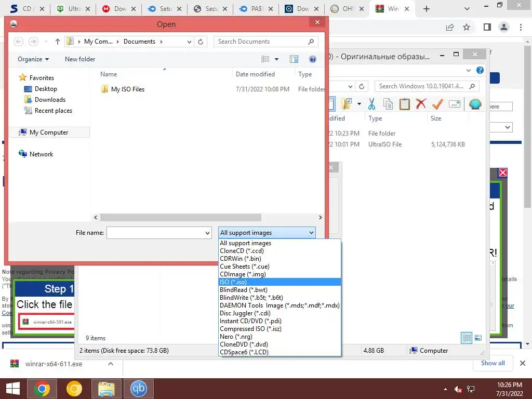This screenshot has width=532, height=399.
Task: Pick Nero (*.nrg) from the list
Action: [280, 337]
